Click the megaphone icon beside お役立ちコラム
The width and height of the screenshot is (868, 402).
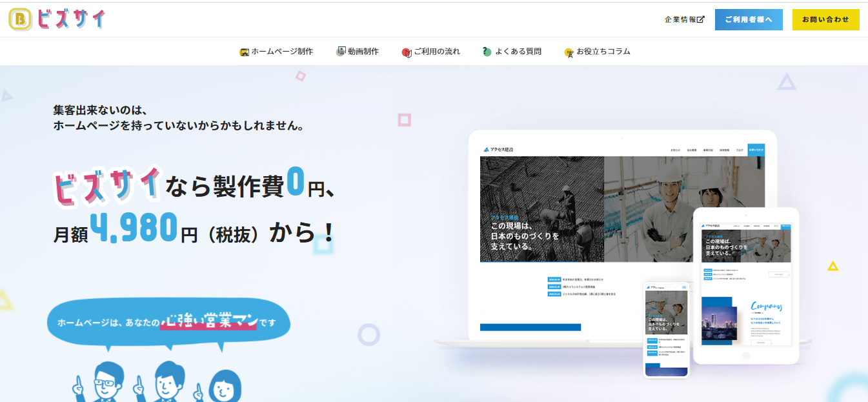tap(569, 51)
